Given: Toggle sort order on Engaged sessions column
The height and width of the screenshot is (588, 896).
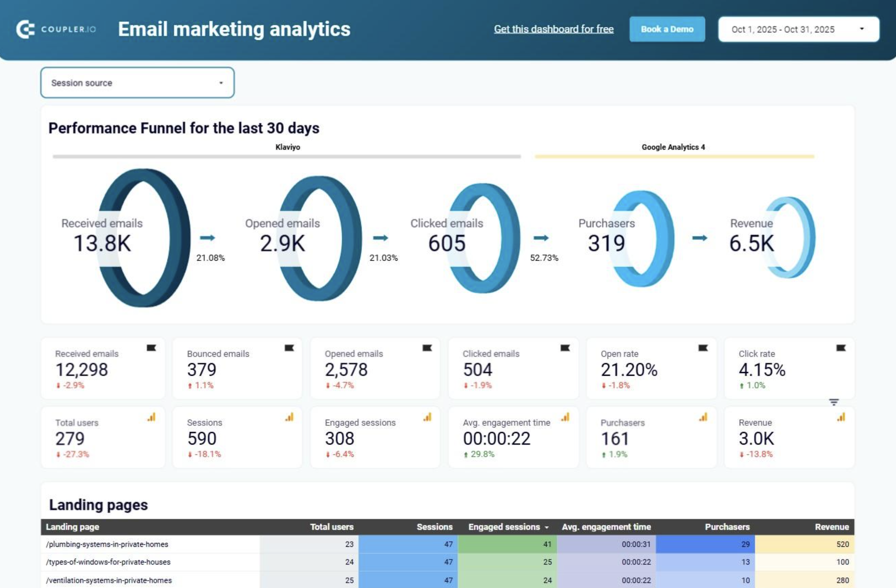Looking at the screenshot, I should click(547, 526).
